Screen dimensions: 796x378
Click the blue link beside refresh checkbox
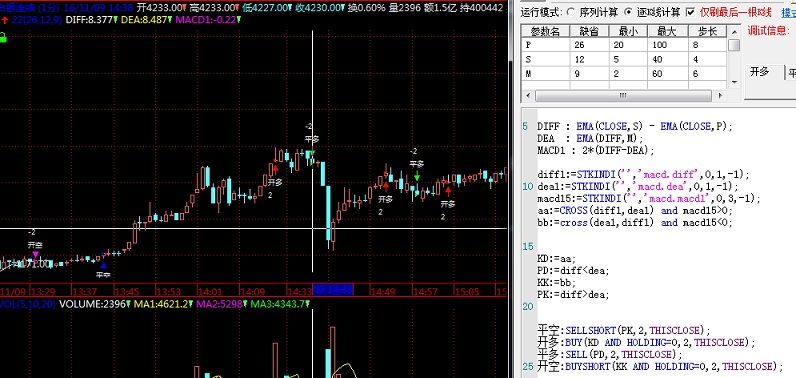[788, 12]
